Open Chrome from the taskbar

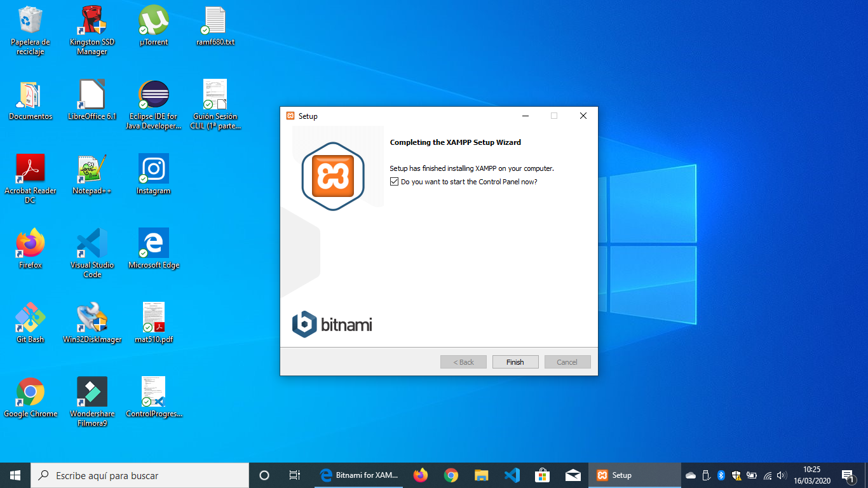click(451, 475)
